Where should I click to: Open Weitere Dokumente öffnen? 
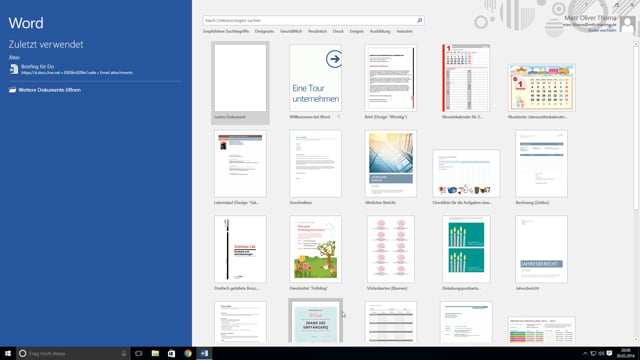tap(49, 90)
